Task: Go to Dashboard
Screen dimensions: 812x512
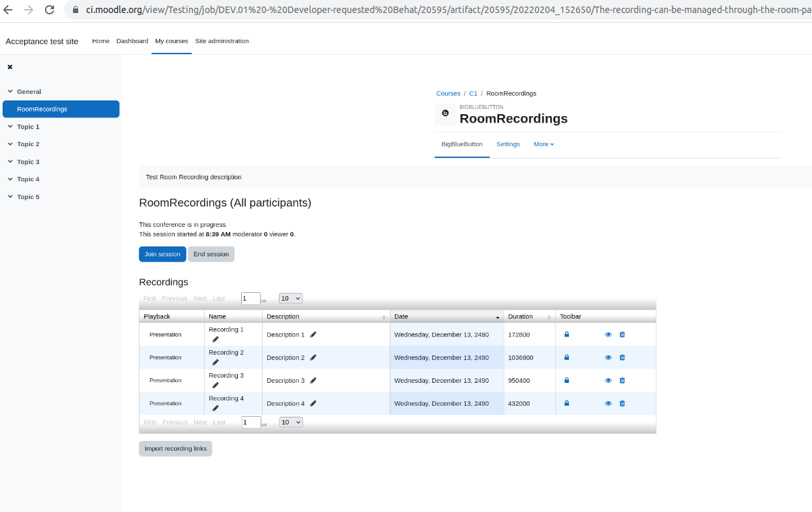Action: (x=132, y=40)
